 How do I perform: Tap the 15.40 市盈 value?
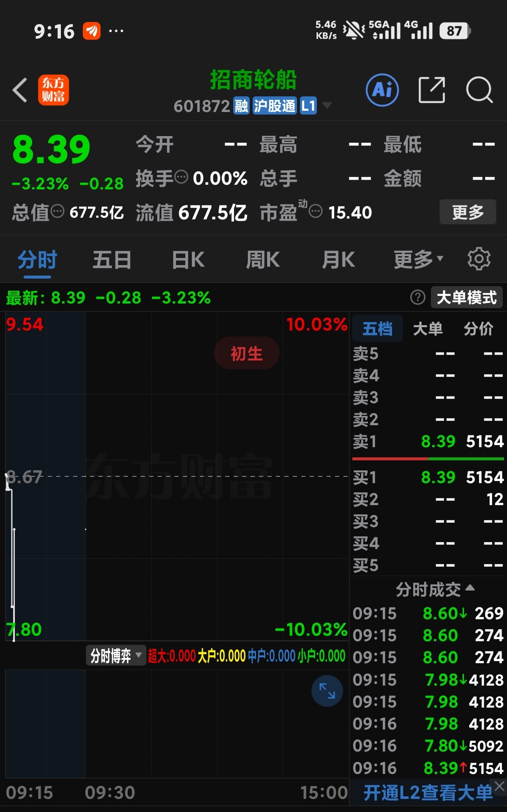[x=350, y=212]
